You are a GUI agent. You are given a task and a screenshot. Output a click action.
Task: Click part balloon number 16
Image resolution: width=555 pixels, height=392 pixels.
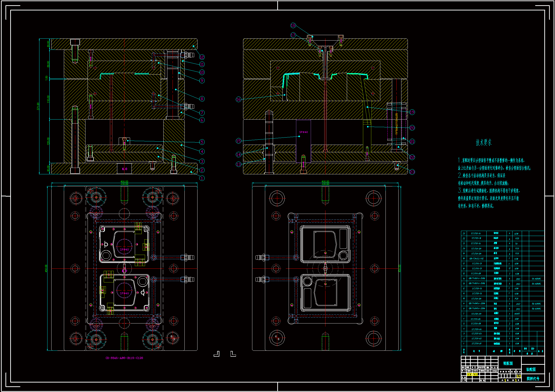239,99
